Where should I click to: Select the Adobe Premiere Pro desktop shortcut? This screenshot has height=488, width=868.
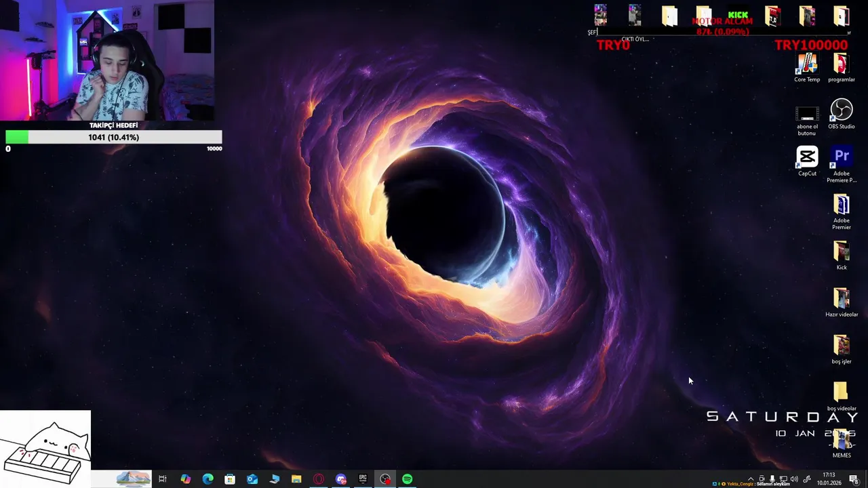[842, 165]
